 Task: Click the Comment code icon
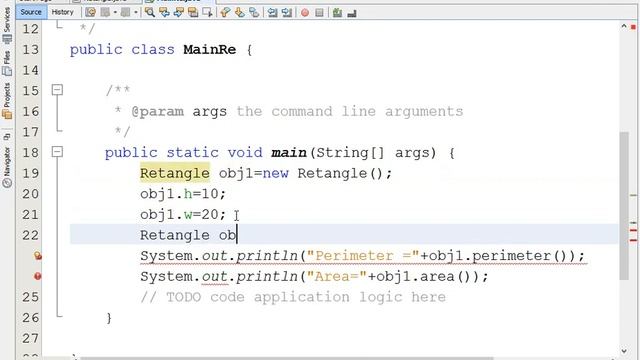point(337,13)
